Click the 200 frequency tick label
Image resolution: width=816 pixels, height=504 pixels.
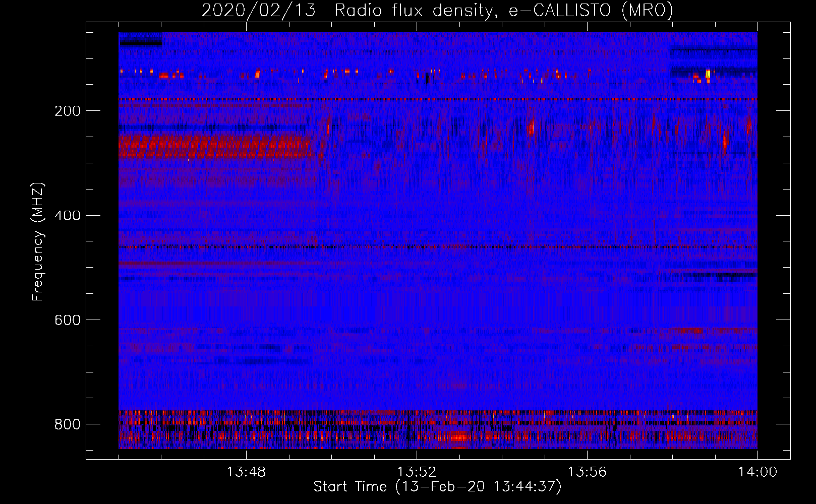point(67,111)
